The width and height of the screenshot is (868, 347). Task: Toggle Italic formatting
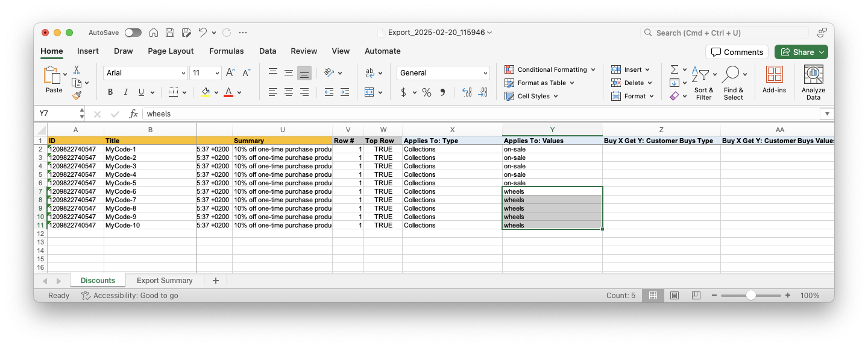[126, 92]
